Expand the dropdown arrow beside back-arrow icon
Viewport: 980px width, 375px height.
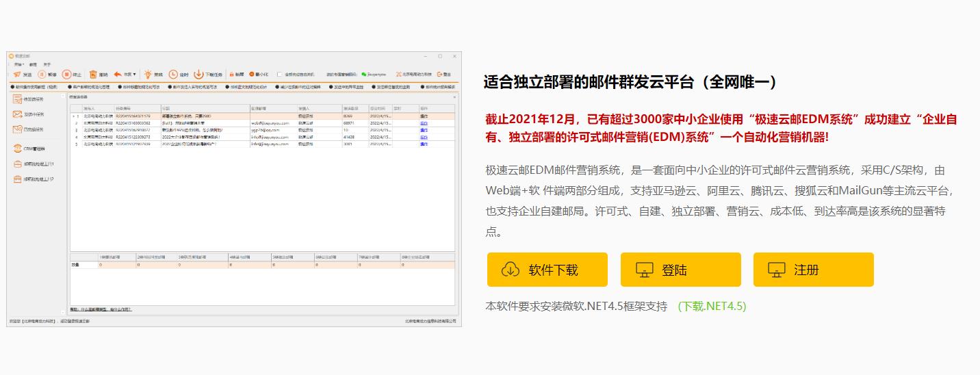135,74
